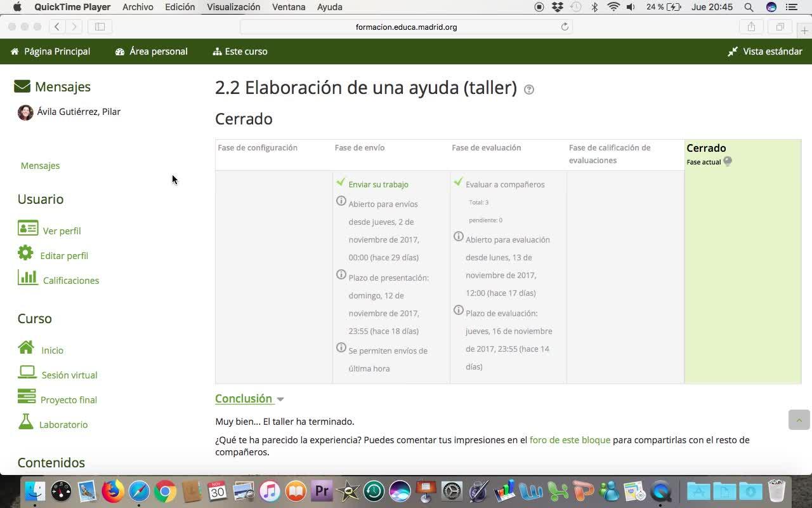Click the info icon next to Plazo de presentación
Image resolution: width=812 pixels, height=508 pixels.
tap(341, 275)
